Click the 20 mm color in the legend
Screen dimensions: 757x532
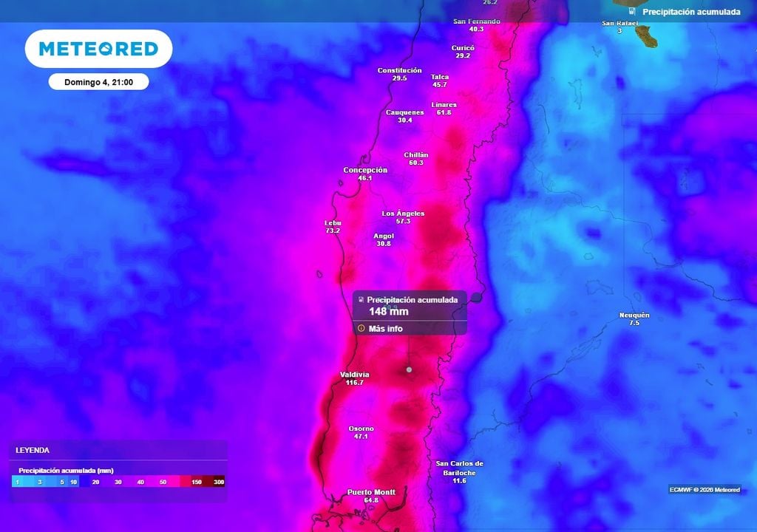point(95,482)
